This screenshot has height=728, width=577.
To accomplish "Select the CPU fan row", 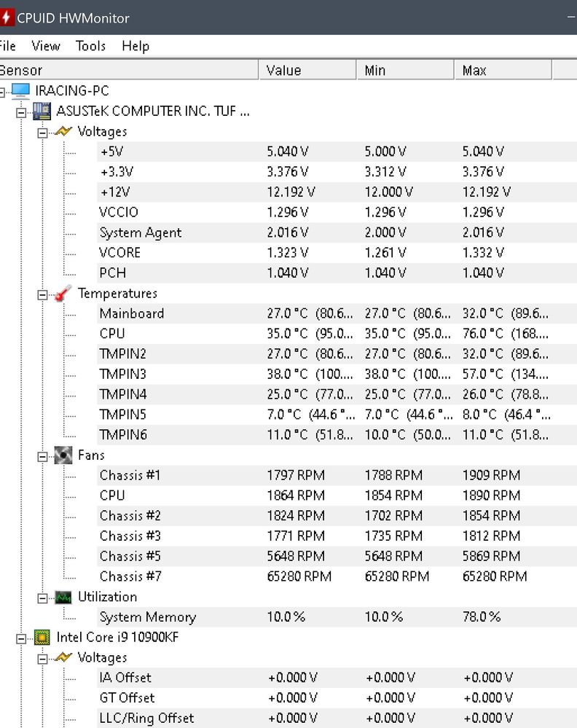I will point(337,496).
